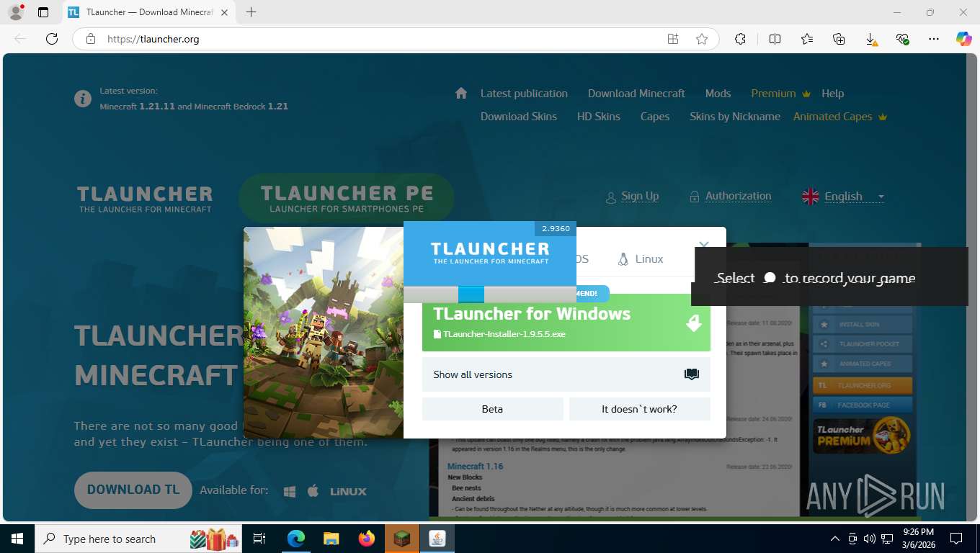Click the It doesn't work? button
This screenshot has width=980, height=553.
tap(639, 409)
